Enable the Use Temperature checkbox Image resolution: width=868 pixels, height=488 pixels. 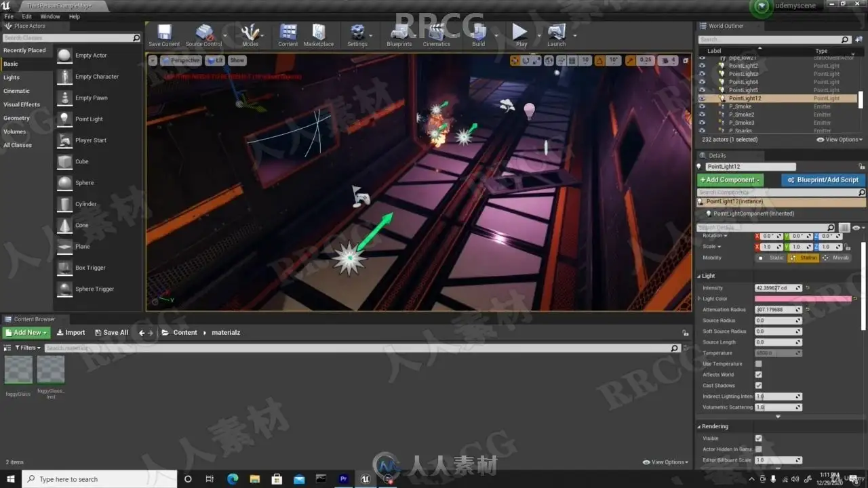point(758,364)
